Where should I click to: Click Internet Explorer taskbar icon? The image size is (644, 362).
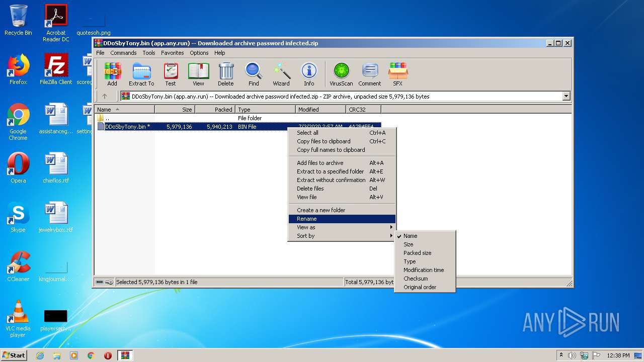tap(40, 355)
